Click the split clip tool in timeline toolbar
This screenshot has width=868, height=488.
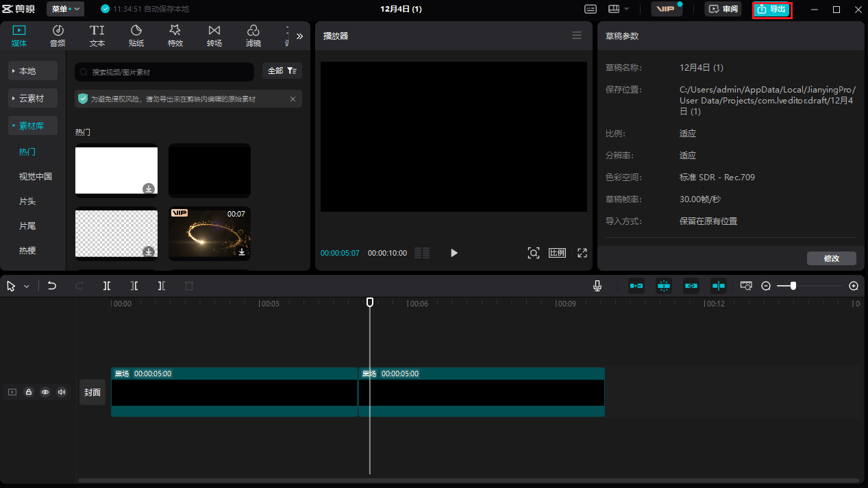(107, 286)
